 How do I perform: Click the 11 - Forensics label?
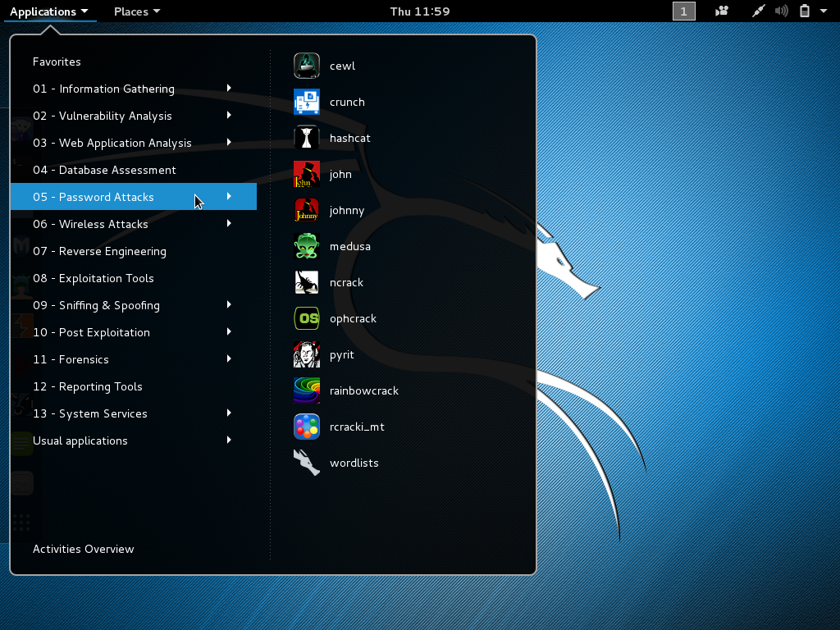pyautogui.click(x=71, y=359)
